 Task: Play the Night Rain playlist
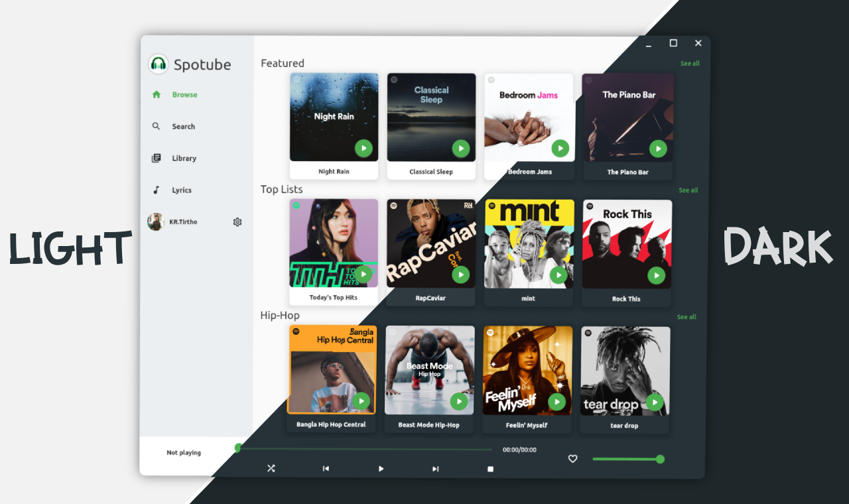pyautogui.click(x=363, y=148)
